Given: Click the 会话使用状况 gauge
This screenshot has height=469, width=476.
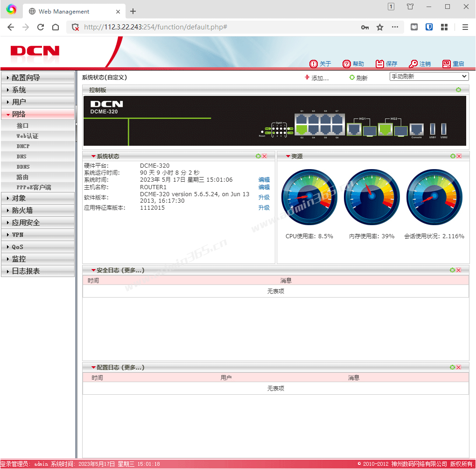Looking at the screenshot, I should [x=434, y=197].
